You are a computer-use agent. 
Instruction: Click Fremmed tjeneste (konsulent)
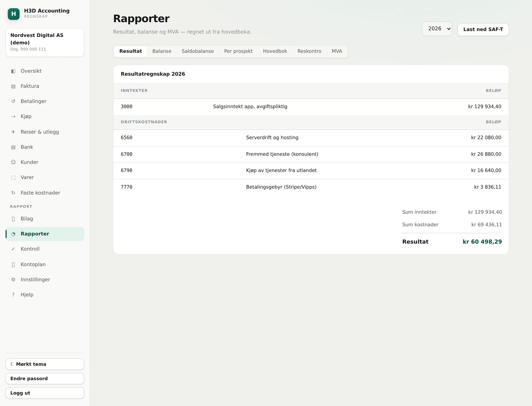(x=282, y=154)
